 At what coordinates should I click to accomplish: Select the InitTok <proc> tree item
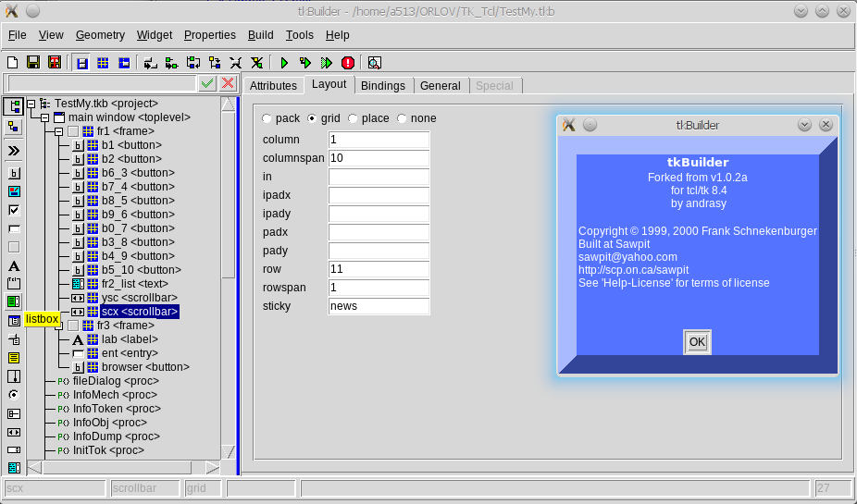point(108,450)
